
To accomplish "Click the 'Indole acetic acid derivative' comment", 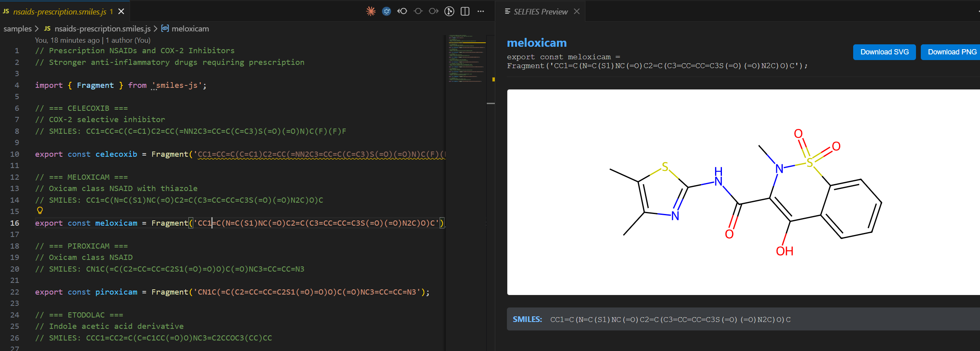I will (x=109, y=326).
